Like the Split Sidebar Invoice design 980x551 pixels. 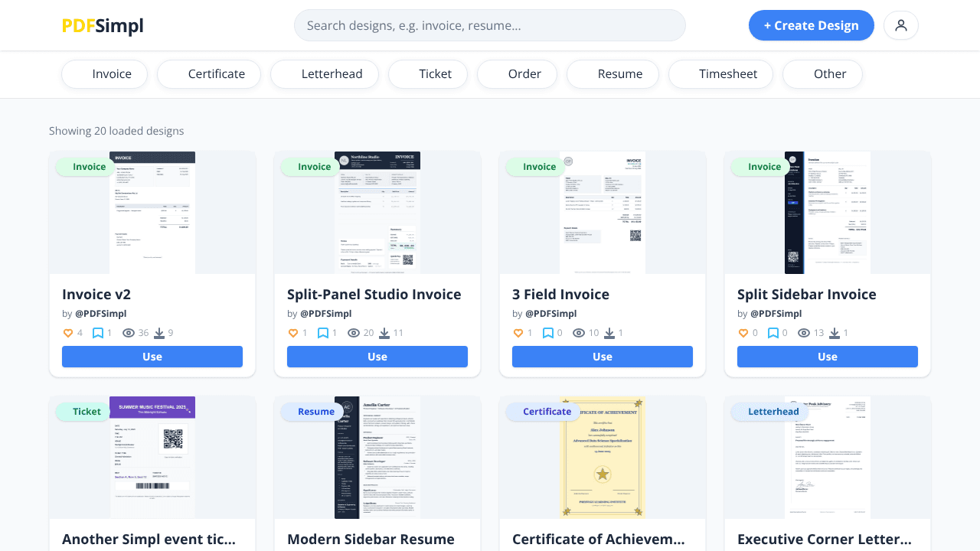(743, 333)
